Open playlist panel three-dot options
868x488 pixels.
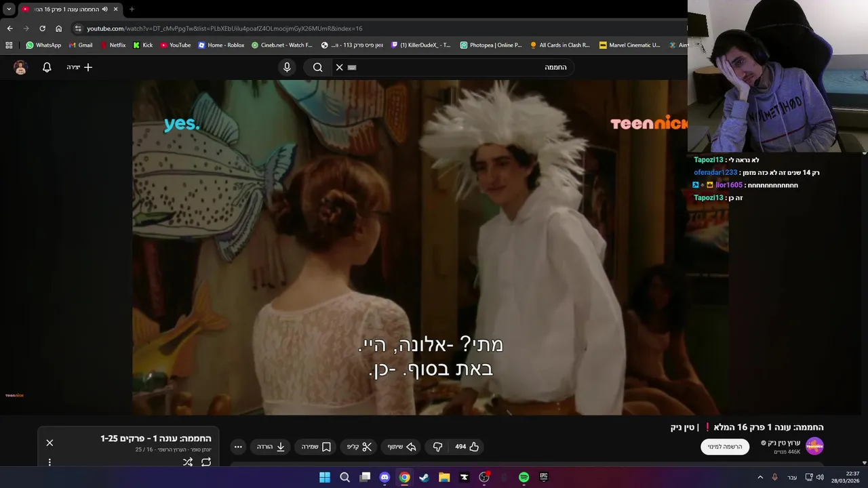50,462
